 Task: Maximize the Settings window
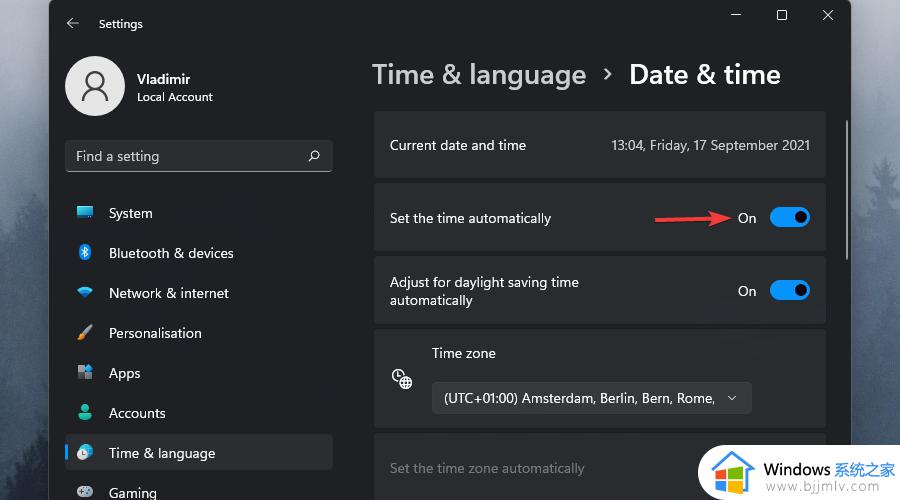[782, 15]
